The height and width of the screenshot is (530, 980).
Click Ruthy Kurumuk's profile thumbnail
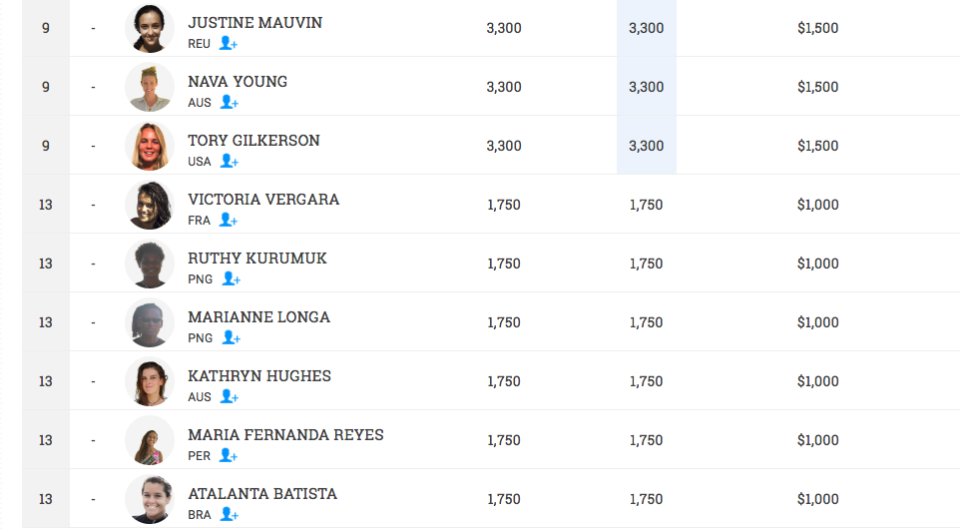coord(150,264)
